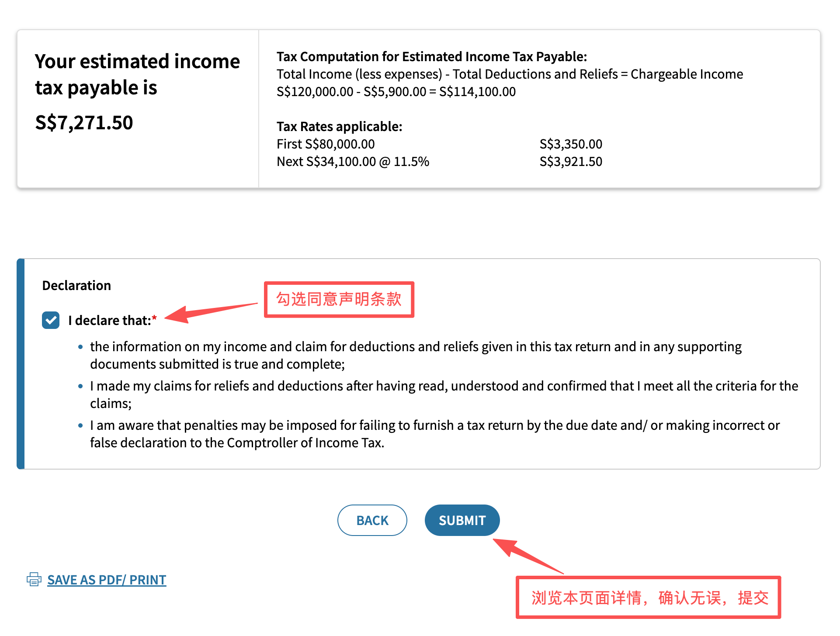Viewport: 840px width, 636px height.
Task: Click the BACK button
Action: tap(372, 520)
